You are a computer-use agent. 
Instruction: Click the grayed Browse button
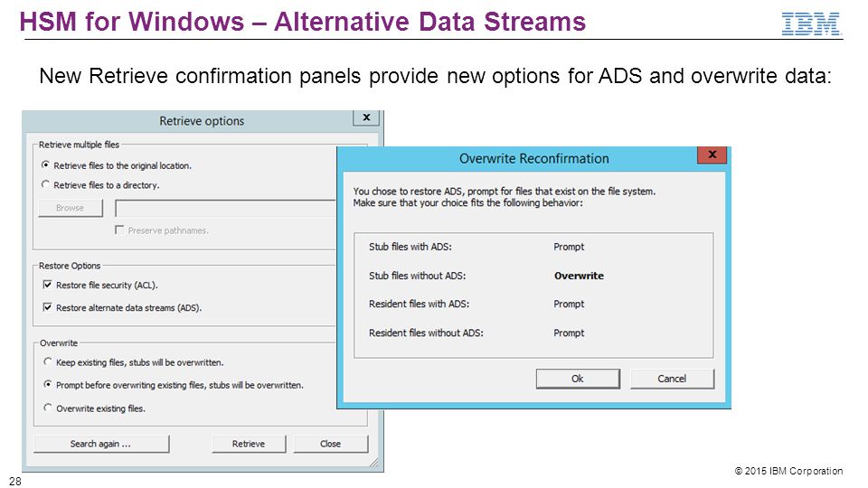pos(71,208)
